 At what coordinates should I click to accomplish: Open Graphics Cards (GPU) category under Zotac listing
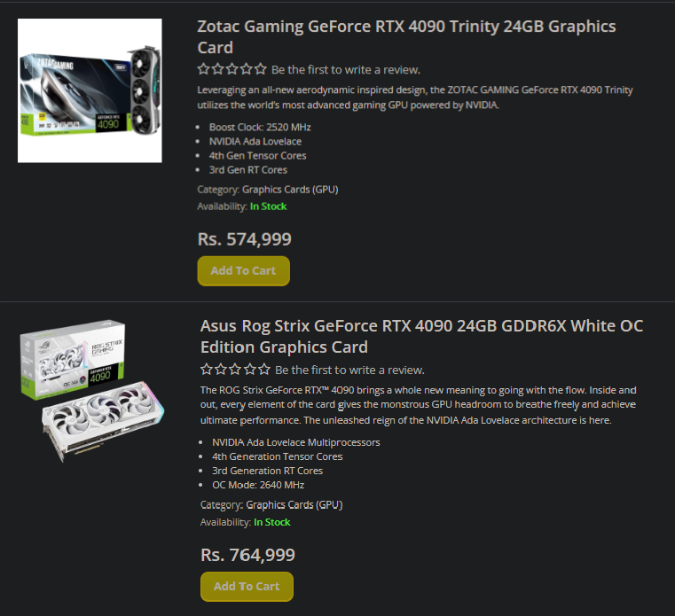click(290, 189)
